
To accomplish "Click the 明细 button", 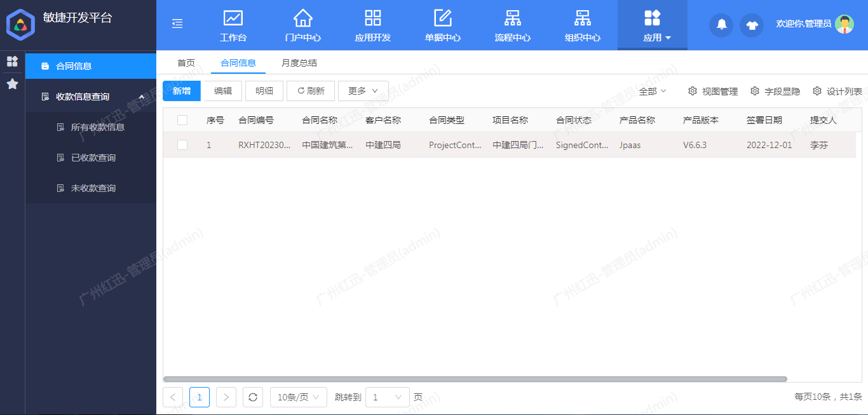I will point(264,91).
